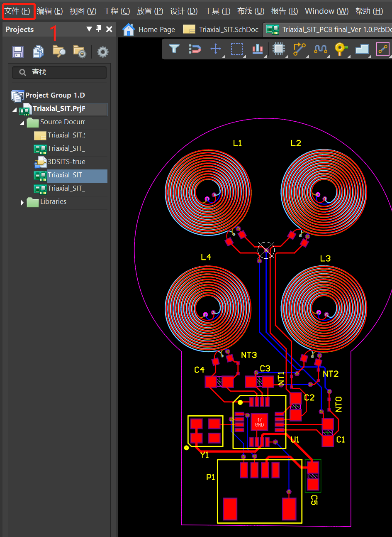Select the Place Component chip tool
This screenshot has width=392, height=537.
pos(279,49)
